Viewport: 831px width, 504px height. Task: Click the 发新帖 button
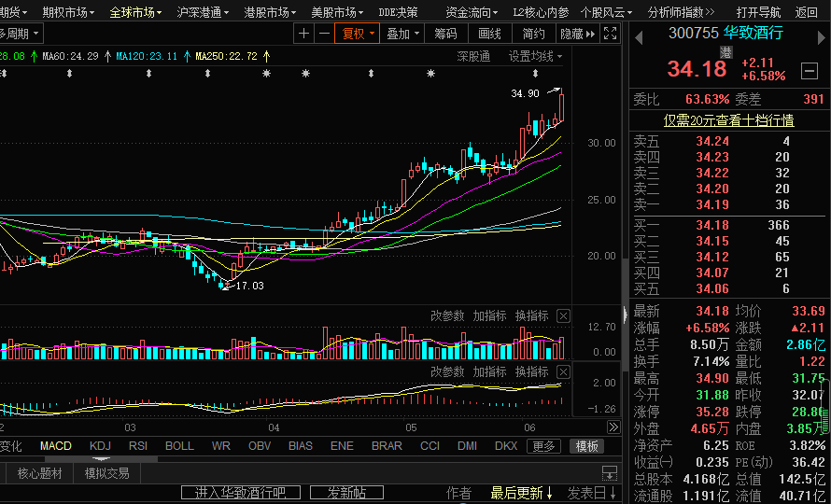pos(346,493)
